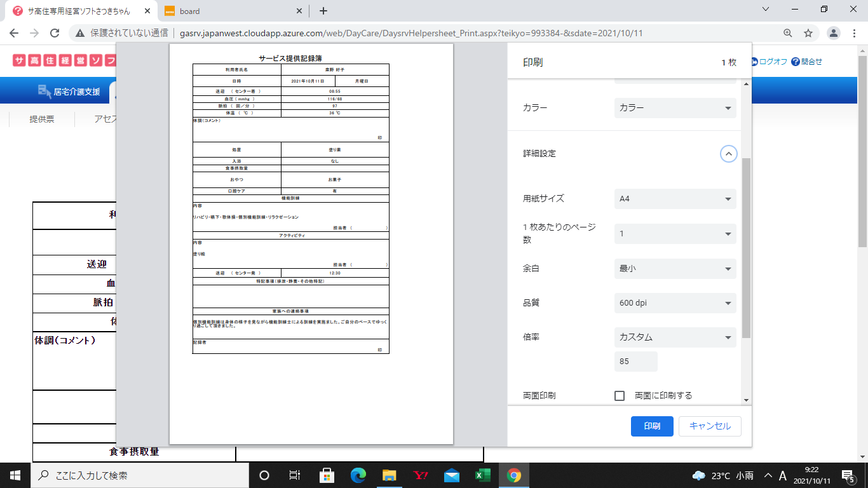Open the Chrome profile avatar icon
This screenshot has height=488, width=868.
(x=834, y=33)
